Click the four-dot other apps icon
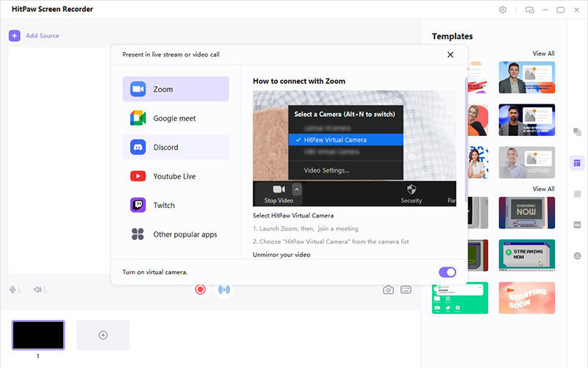 point(137,234)
